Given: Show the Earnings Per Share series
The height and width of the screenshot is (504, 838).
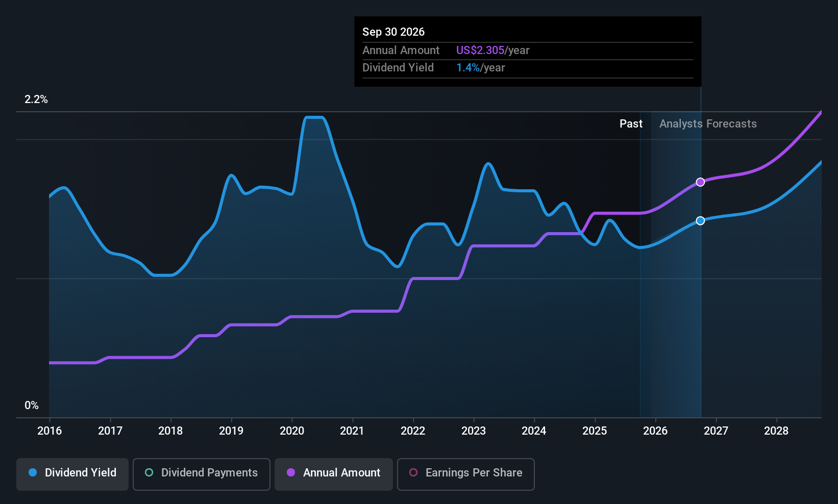Looking at the screenshot, I should 465,473.
